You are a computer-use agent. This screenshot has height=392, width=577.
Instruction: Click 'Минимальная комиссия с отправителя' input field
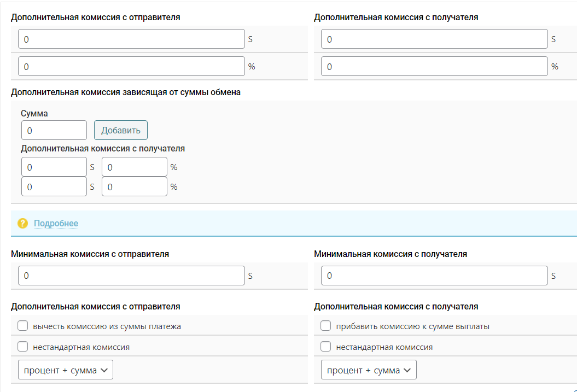tap(131, 276)
